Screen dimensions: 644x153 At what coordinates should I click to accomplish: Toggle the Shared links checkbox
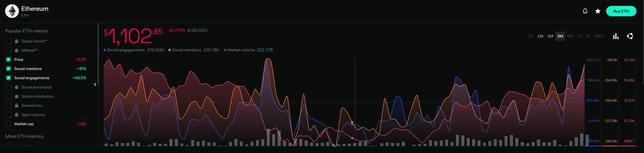(9, 105)
